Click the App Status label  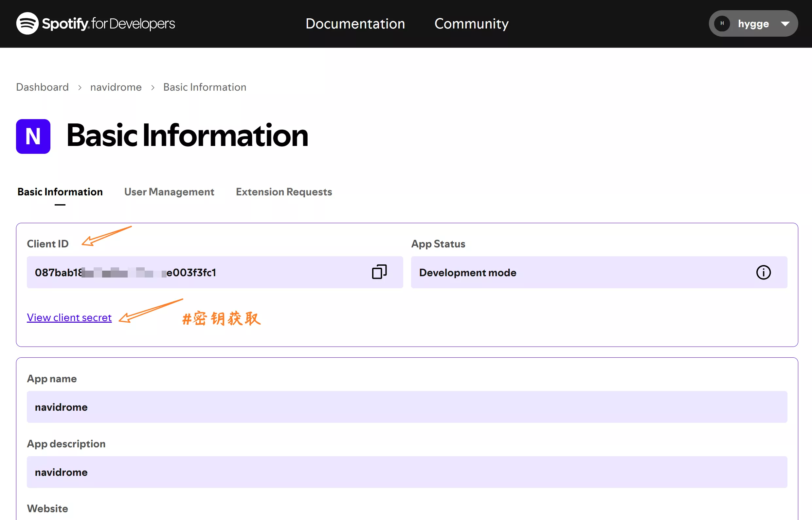pyautogui.click(x=438, y=243)
